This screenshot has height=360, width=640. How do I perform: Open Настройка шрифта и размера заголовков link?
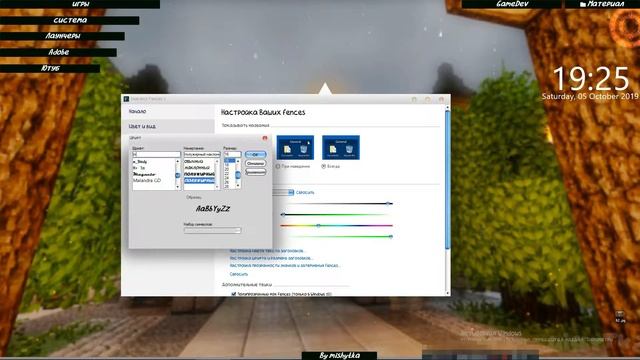271,258
